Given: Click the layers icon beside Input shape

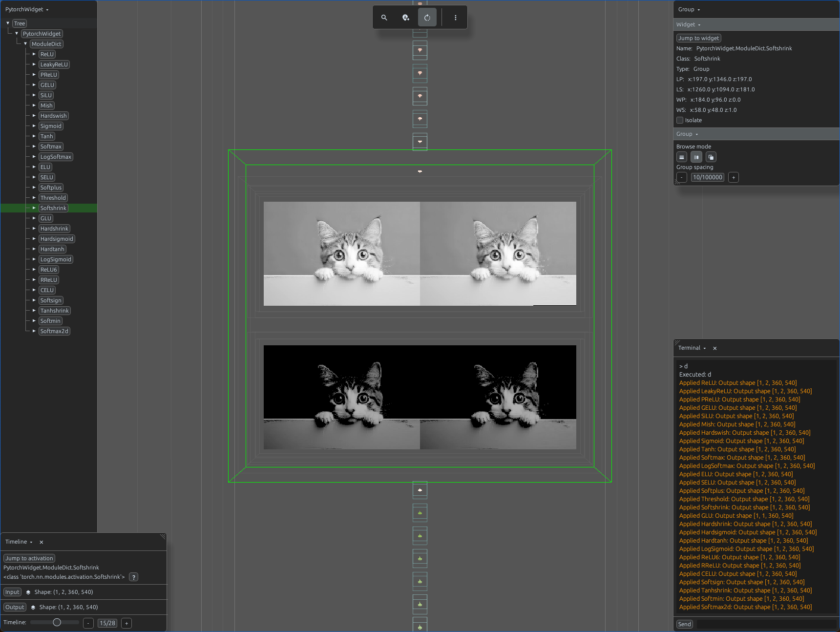Looking at the screenshot, I should (28, 592).
